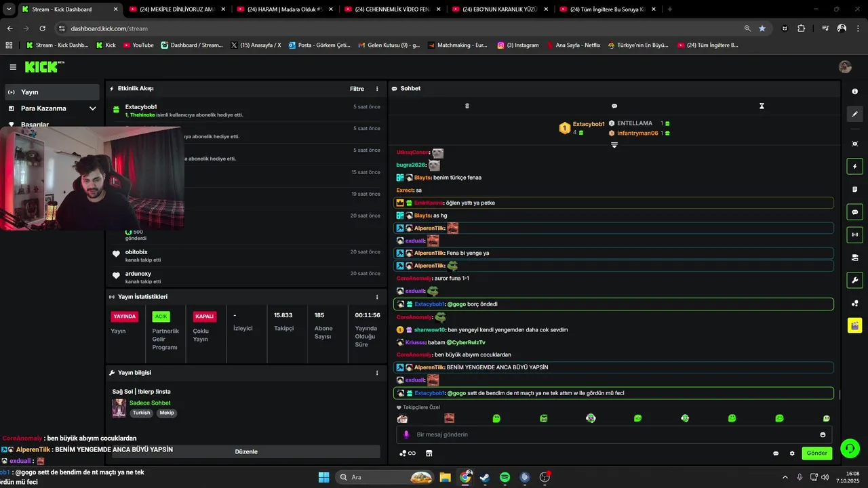The width and height of the screenshot is (868, 488).
Task: Open the Filtre button in activity feed
Action: [x=357, y=89]
